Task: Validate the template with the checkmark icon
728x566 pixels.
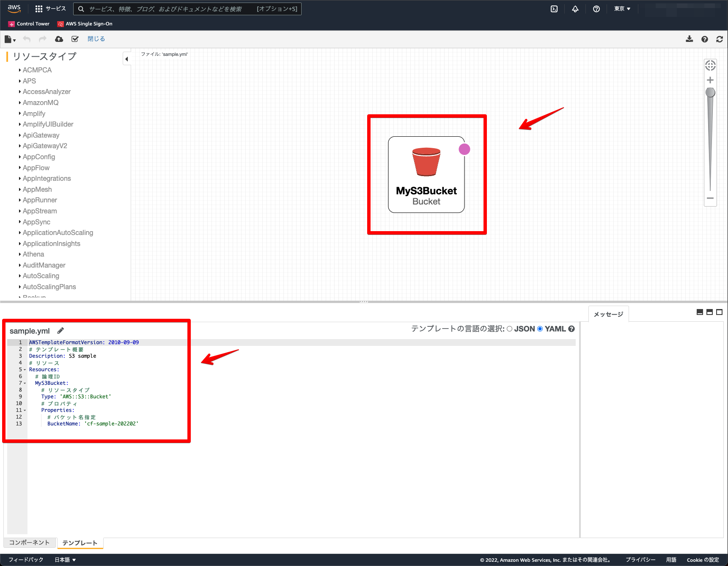Action: click(x=75, y=39)
